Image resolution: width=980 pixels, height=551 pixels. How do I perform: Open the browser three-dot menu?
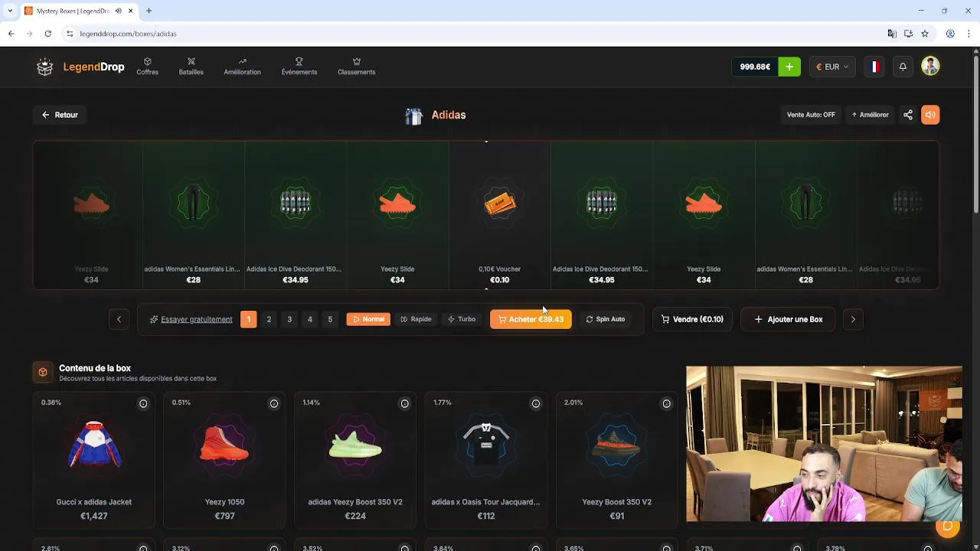pos(969,34)
